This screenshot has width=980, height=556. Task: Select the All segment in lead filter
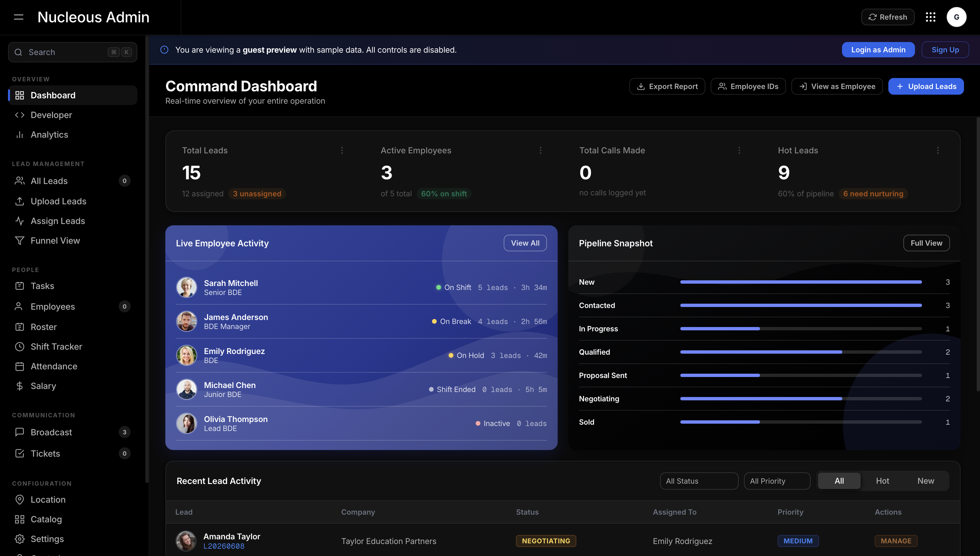click(839, 481)
